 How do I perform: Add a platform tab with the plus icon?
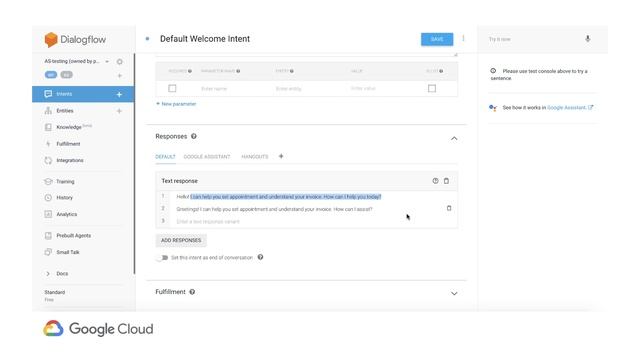(281, 156)
